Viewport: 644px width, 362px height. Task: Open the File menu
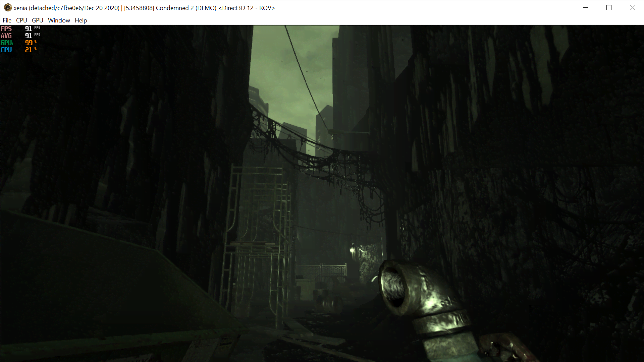(x=7, y=20)
